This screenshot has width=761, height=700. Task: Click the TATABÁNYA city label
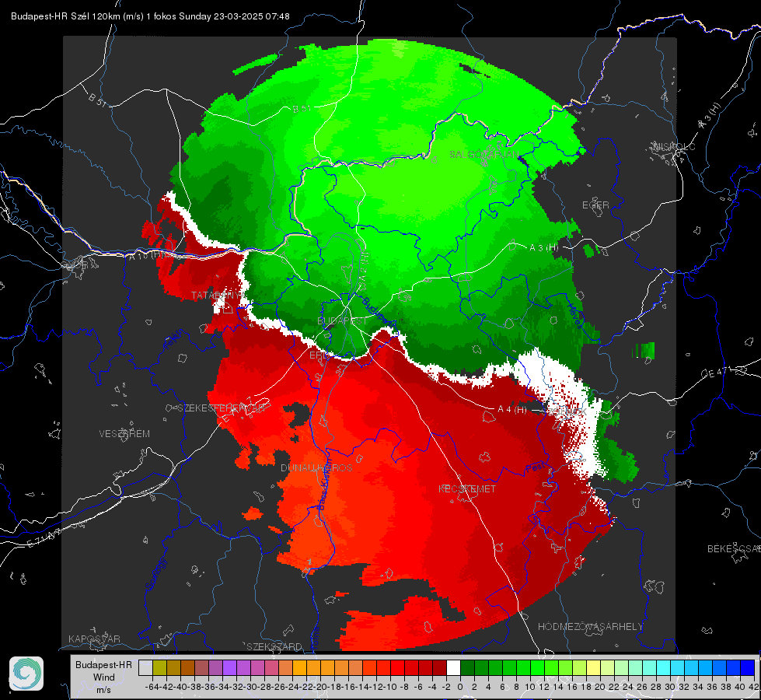(218, 296)
